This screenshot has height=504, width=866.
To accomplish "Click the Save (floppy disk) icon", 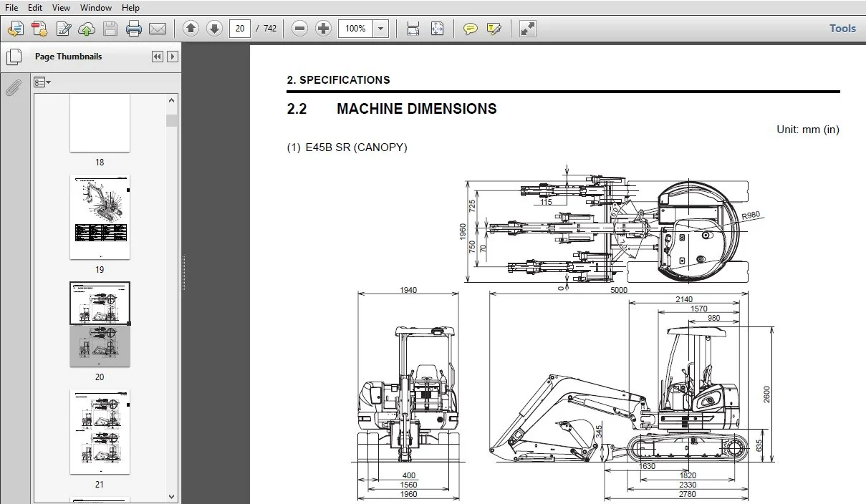I will (110, 29).
